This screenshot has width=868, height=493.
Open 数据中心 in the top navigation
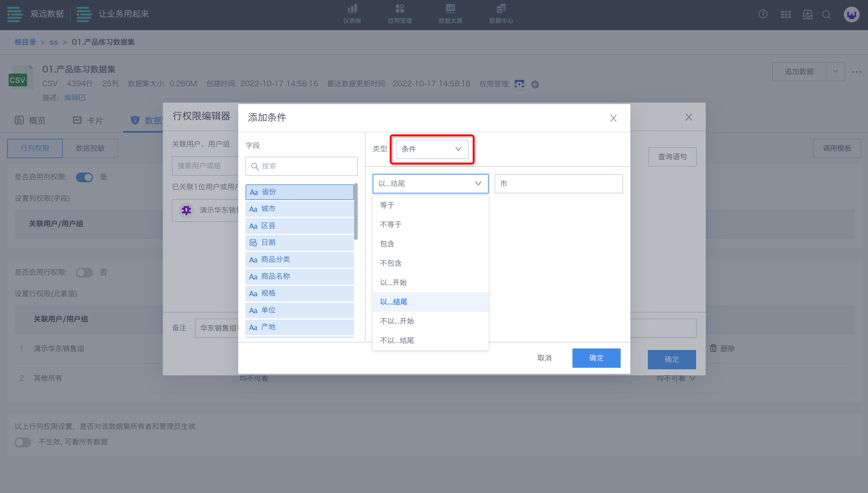pyautogui.click(x=501, y=14)
